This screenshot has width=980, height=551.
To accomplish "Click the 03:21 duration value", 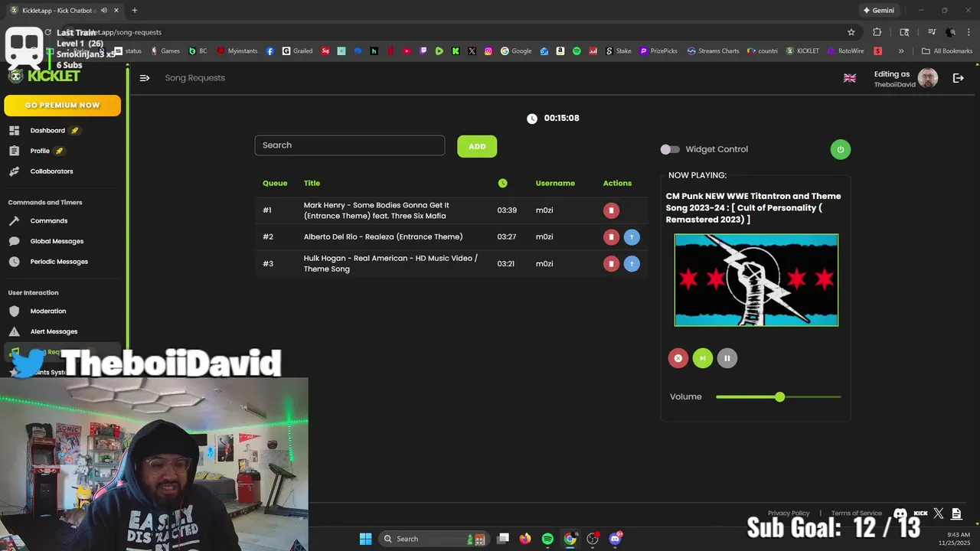I will coord(507,264).
